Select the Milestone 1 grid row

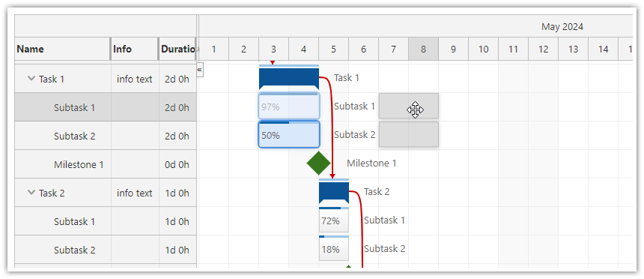click(x=106, y=164)
